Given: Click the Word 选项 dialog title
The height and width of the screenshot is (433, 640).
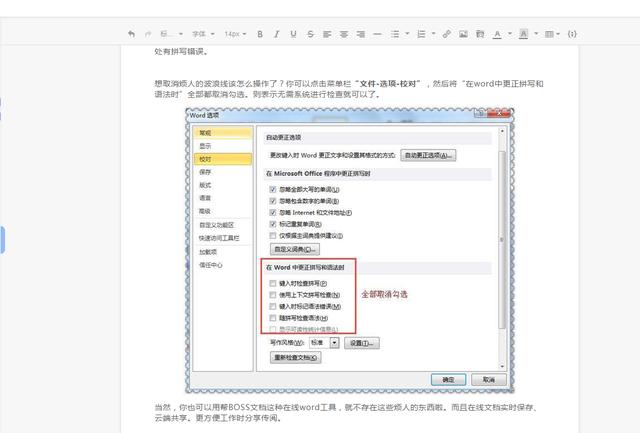Looking at the screenshot, I should pos(204,115).
